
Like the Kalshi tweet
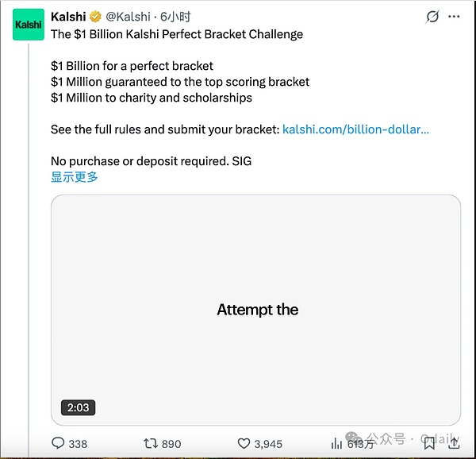click(x=244, y=443)
